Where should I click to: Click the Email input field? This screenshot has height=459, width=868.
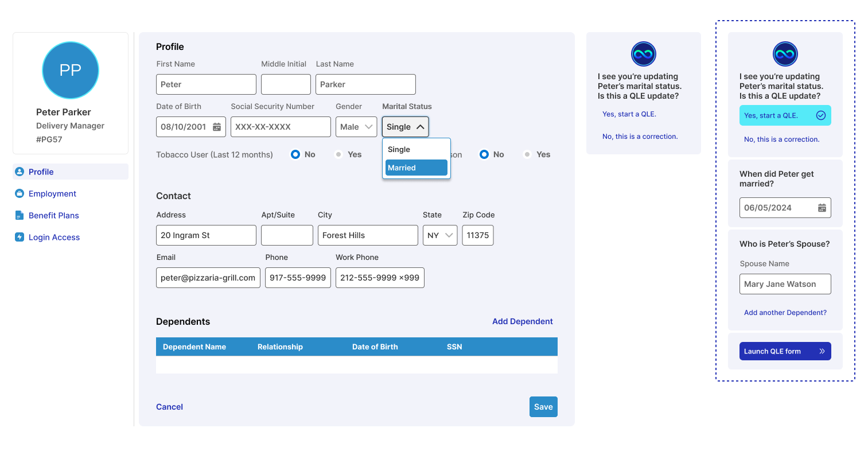tap(208, 278)
